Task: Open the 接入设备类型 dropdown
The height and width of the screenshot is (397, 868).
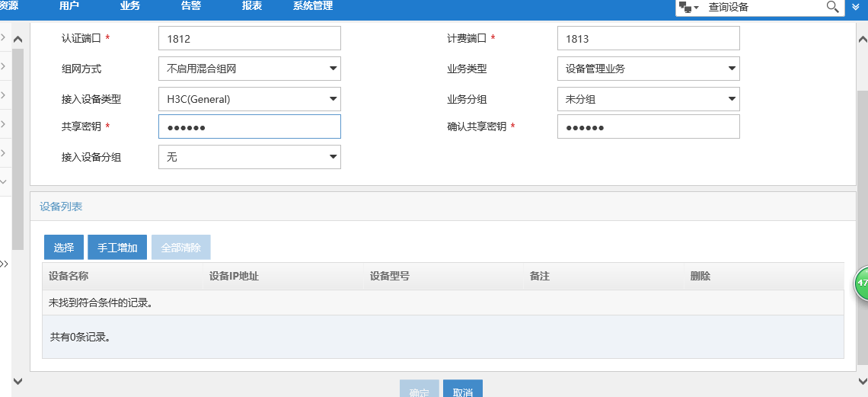Action: (250, 99)
